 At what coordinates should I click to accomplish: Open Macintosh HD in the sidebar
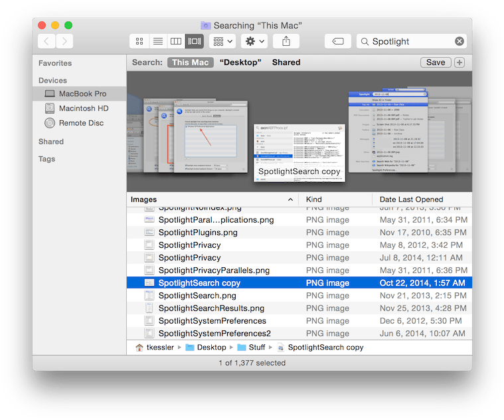80,108
